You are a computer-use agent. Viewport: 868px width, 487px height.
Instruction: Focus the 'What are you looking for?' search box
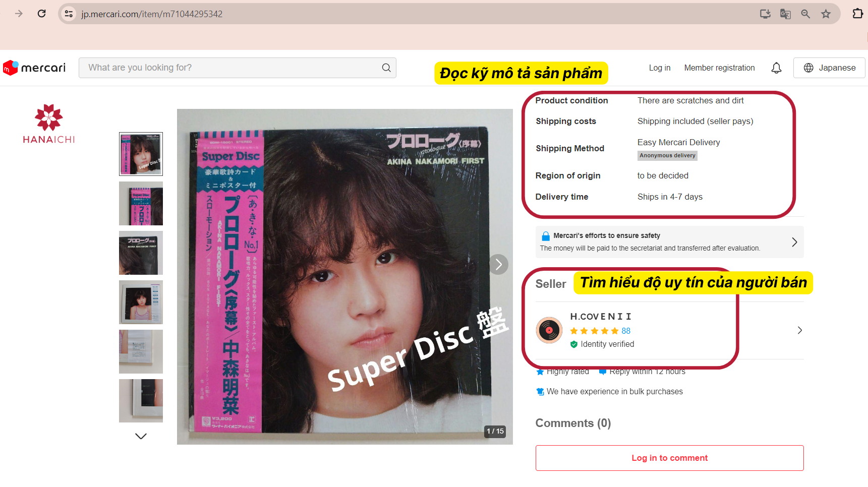click(x=237, y=68)
